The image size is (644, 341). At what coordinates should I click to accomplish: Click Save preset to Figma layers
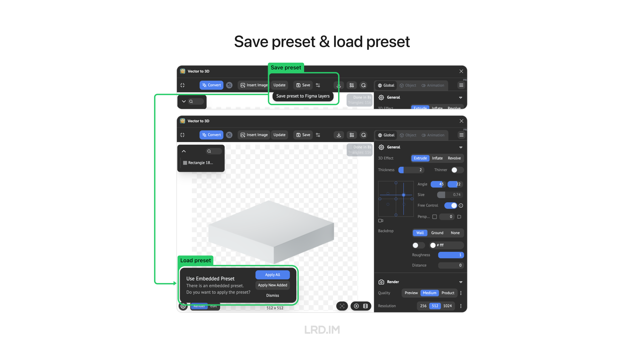click(302, 96)
